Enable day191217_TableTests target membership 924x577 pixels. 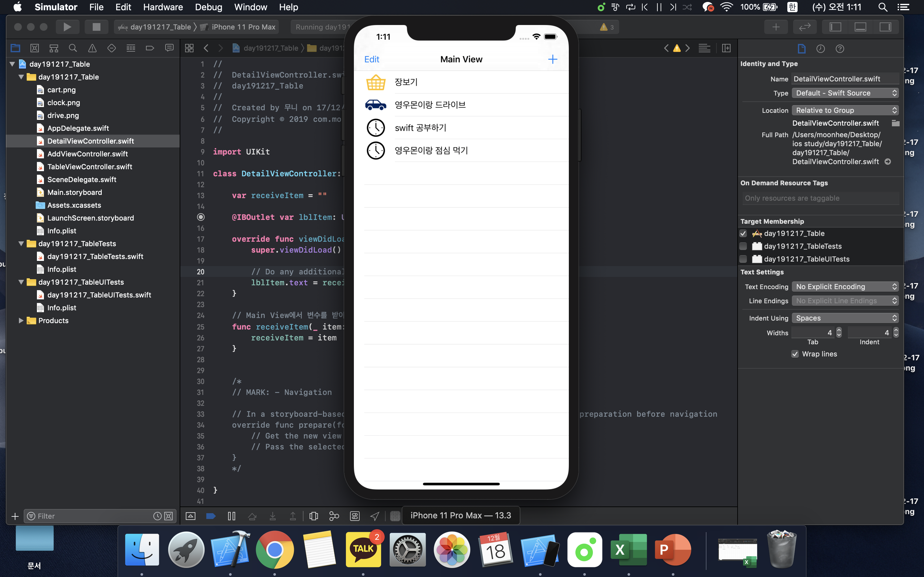(x=743, y=246)
